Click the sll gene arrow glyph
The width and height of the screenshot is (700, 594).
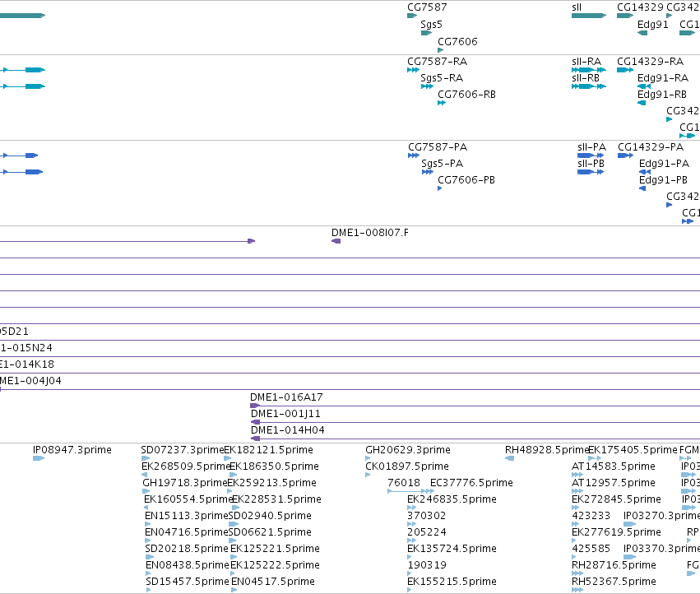[x=589, y=16]
